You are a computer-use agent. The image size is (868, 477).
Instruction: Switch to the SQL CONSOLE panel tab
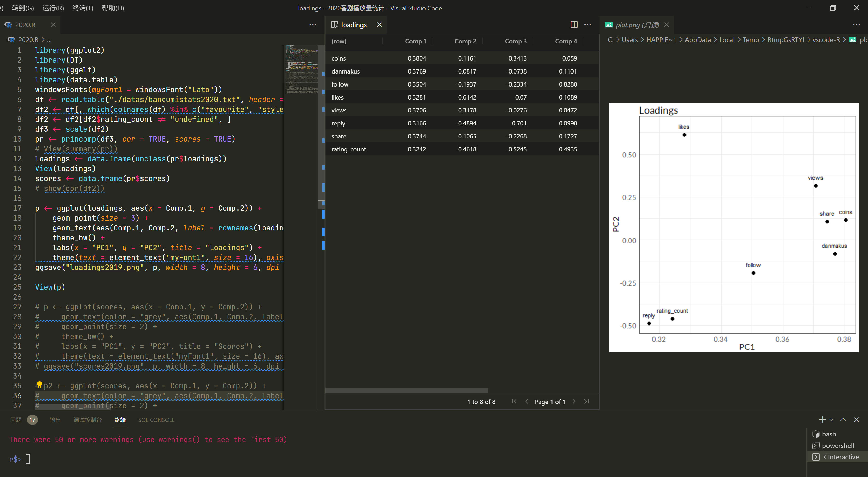coord(156,420)
